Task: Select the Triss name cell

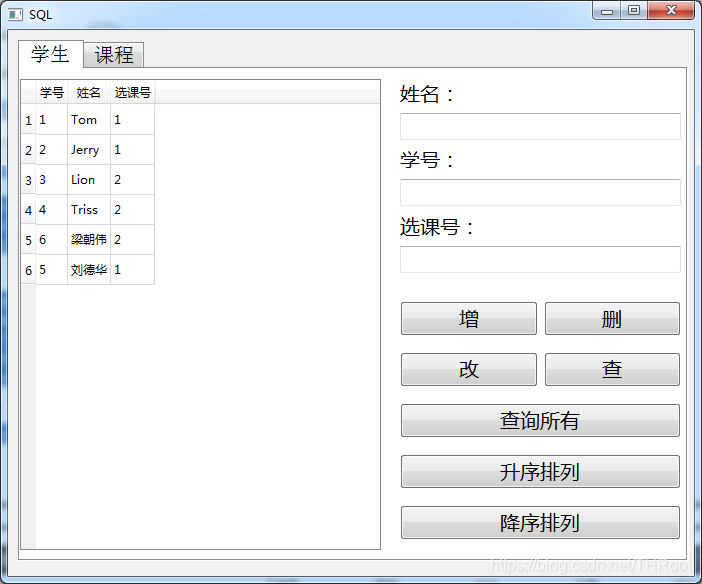Action: click(x=89, y=210)
